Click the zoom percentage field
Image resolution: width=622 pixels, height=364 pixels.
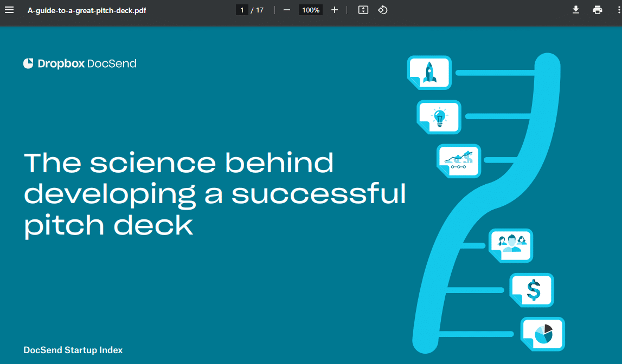click(x=310, y=9)
